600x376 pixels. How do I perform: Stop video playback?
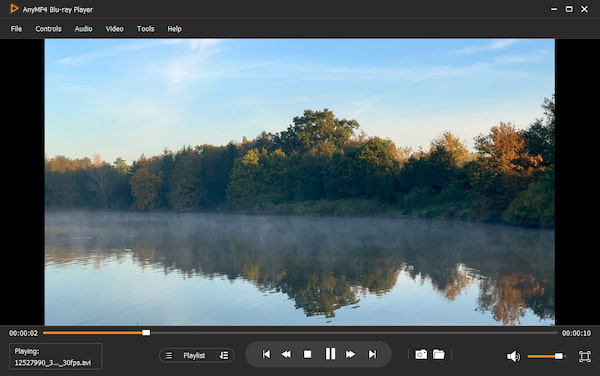(307, 354)
